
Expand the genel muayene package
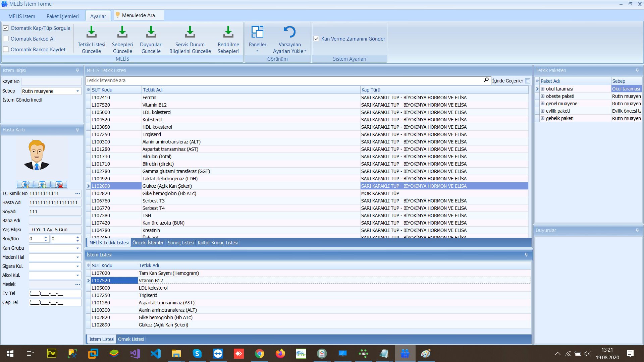click(542, 104)
